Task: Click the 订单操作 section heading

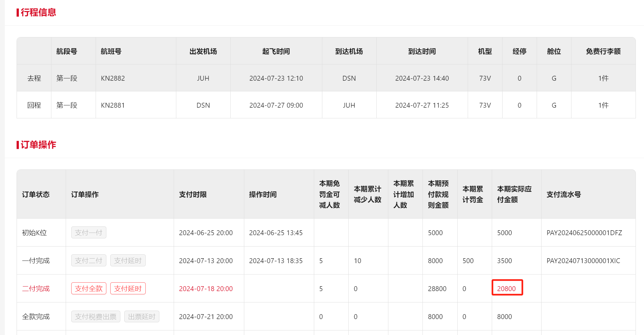Action: click(x=38, y=145)
